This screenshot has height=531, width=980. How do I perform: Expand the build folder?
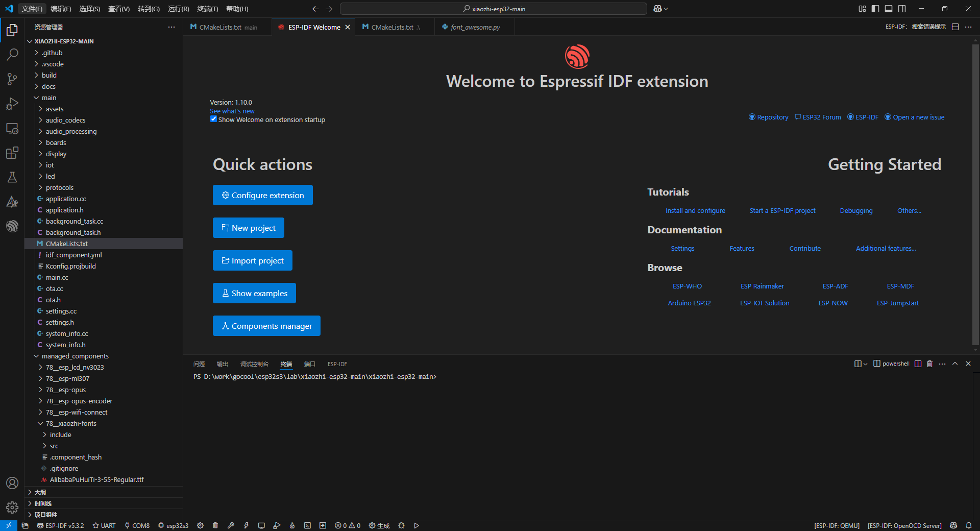click(x=104, y=75)
